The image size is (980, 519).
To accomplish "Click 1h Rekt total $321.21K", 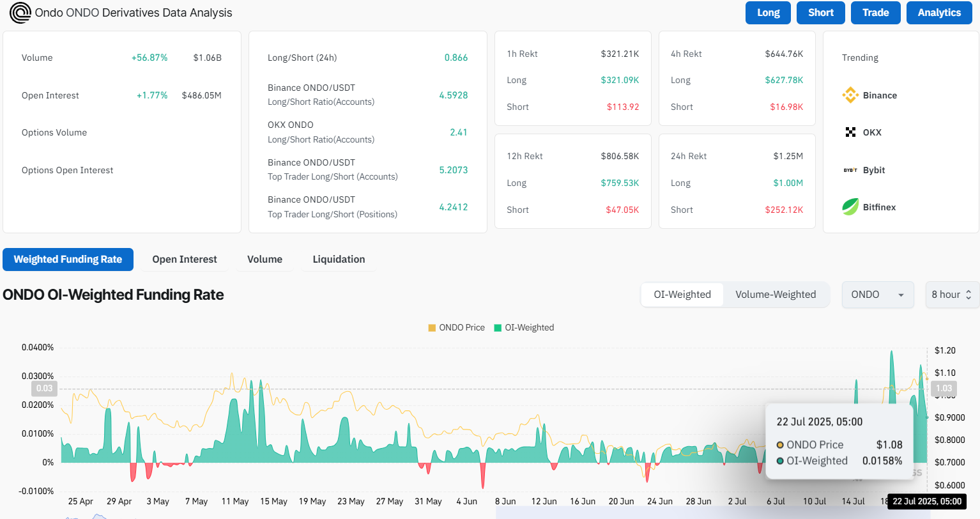I will [x=620, y=54].
